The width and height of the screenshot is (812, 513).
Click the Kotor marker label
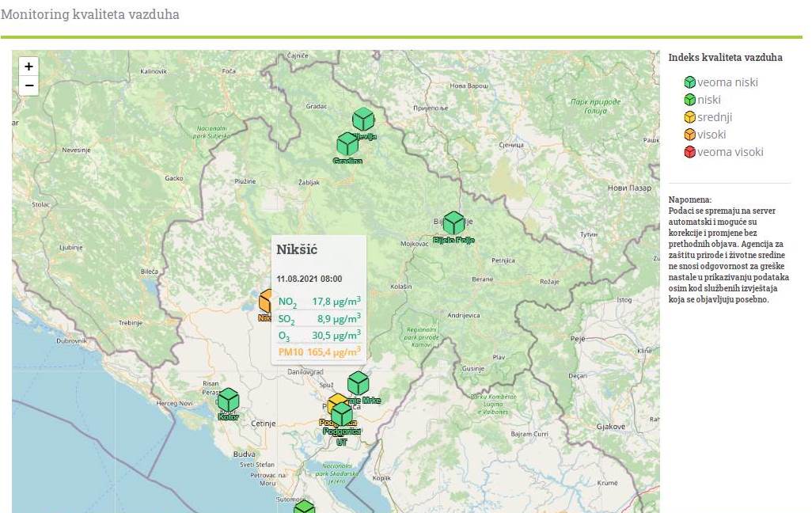[x=229, y=416]
